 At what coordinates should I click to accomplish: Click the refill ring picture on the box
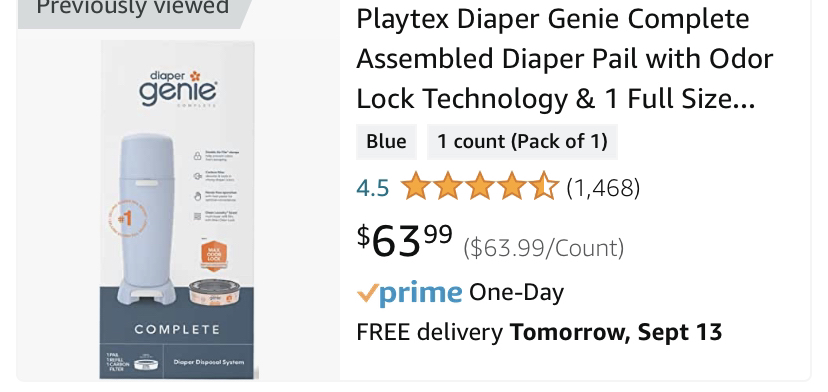click(214, 294)
